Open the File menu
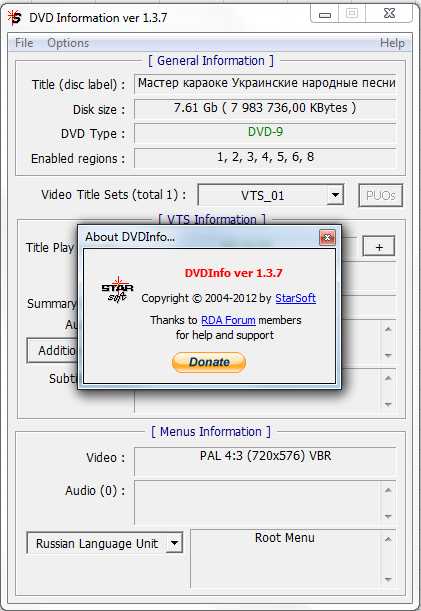This screenshot has height=611, width=421. (24, 43)
